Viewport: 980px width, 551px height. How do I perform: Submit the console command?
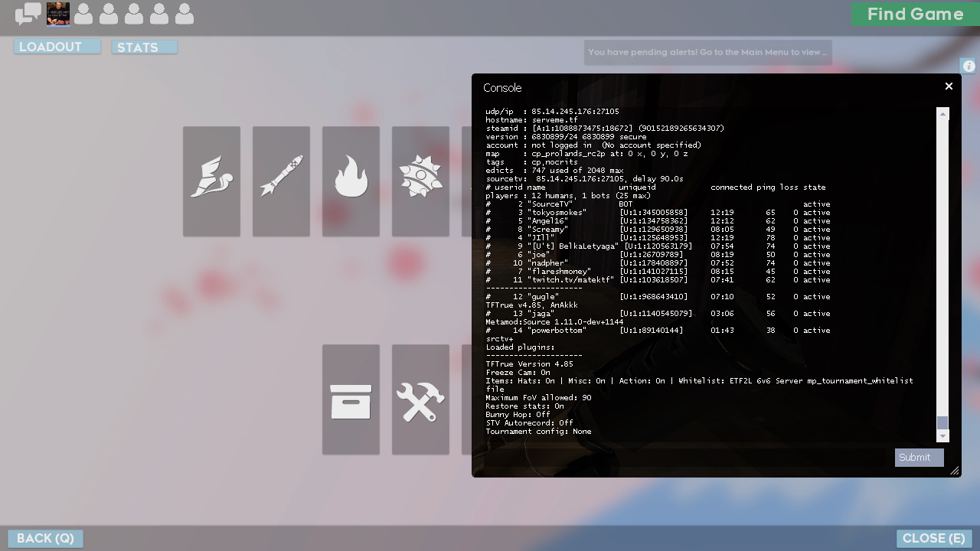[919, 458]
